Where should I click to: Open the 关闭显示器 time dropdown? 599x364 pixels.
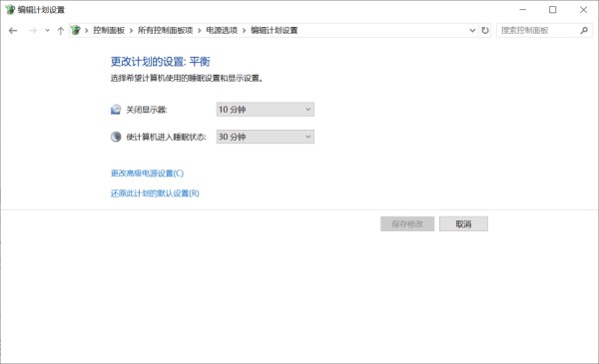pyautogui.click(x=266, y=110)
